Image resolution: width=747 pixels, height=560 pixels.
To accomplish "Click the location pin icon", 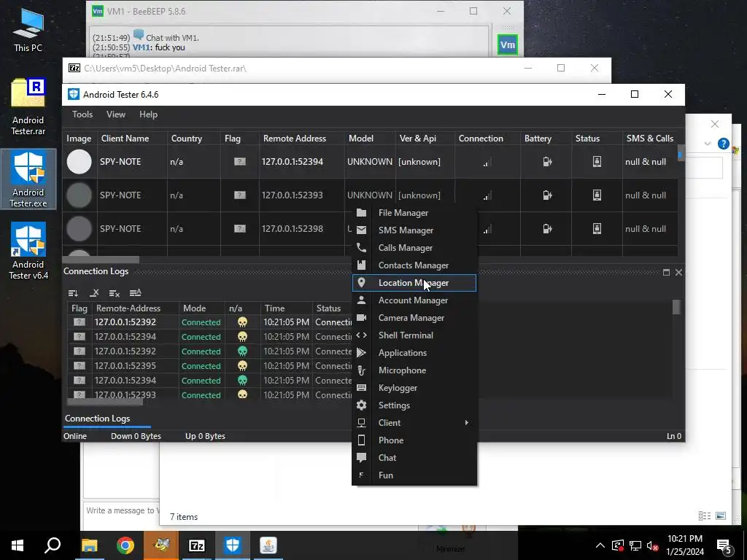I will coord(362,283).
